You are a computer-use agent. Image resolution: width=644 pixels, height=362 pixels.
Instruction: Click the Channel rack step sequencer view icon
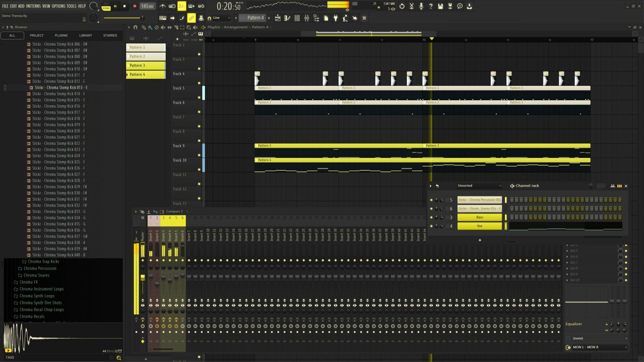[x=619, y=186]
